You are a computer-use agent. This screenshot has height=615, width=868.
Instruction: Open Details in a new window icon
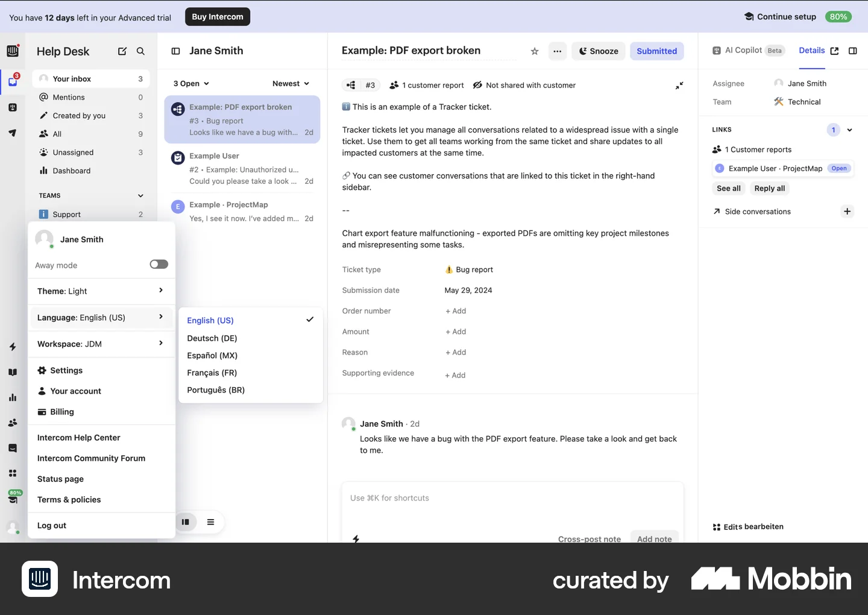click(x=835, y=51)
